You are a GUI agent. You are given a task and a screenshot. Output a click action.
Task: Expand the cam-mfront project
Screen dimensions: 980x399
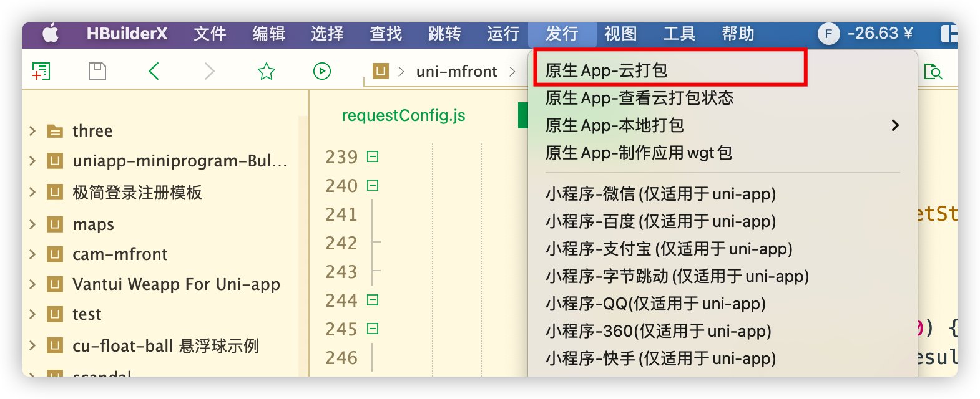32,254
